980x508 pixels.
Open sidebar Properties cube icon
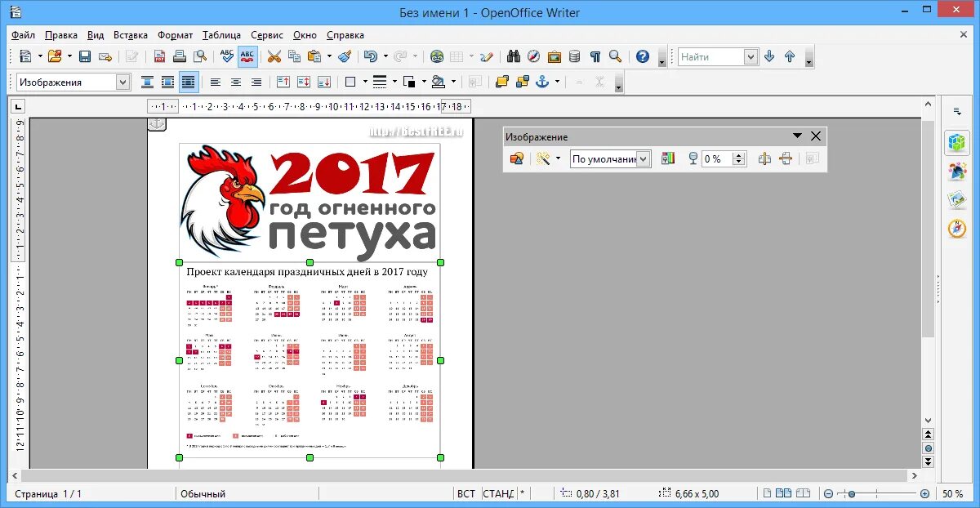(x=956, y=143)
